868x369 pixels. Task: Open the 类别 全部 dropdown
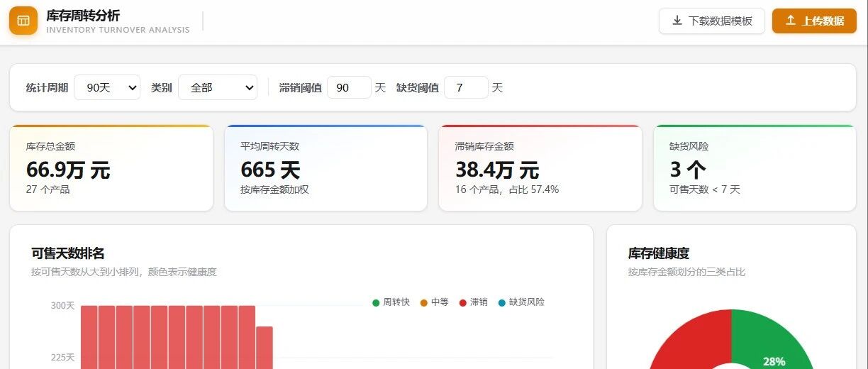(x=218, y=87)
